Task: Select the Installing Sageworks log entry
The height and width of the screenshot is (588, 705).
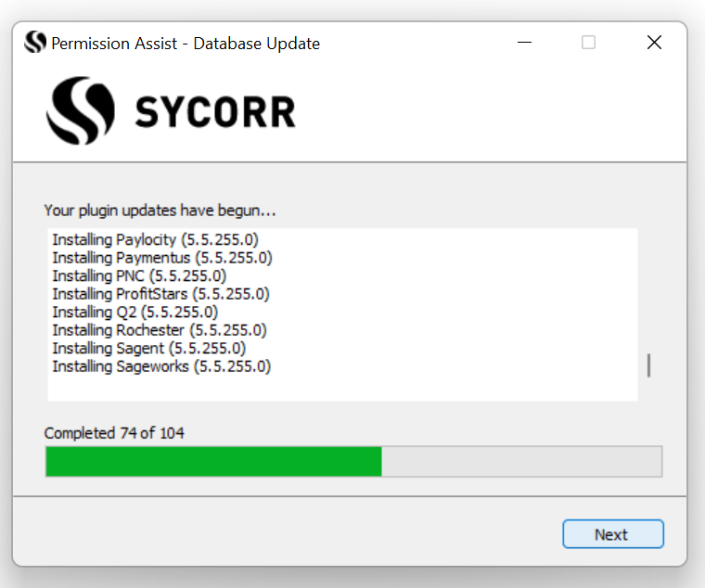Action: coord(161,366)
